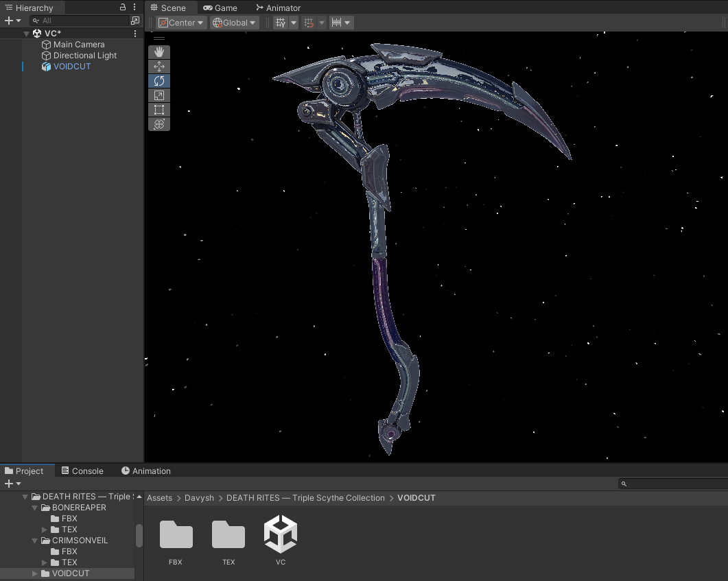Image resolution: width=728 pixels, height=581 pixels.
Task: Collapse the VC scene in Hierarchy
Action: [x=27, y=34]
